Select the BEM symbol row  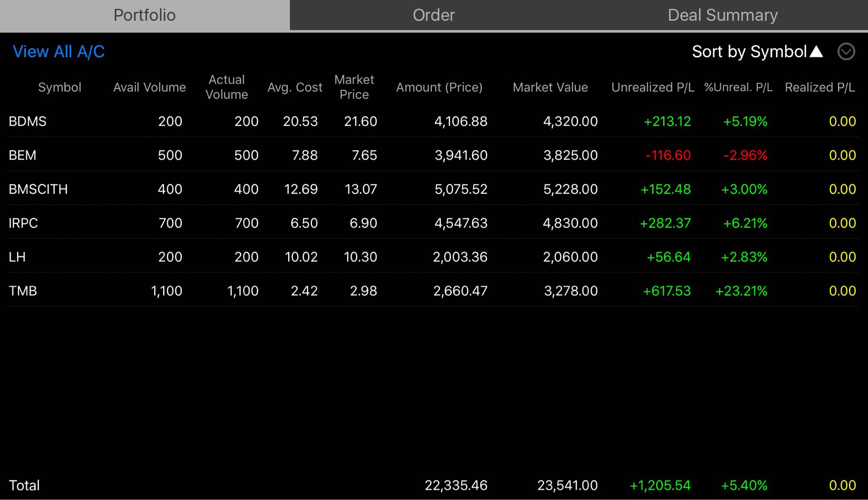coord(23,155)
